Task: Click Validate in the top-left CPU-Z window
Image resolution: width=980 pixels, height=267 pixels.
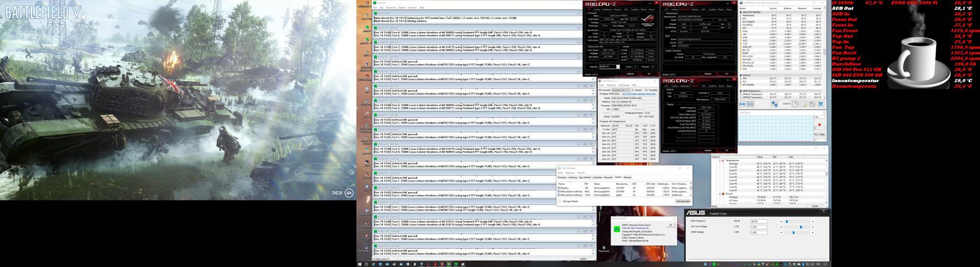Action: coord(630,74)
